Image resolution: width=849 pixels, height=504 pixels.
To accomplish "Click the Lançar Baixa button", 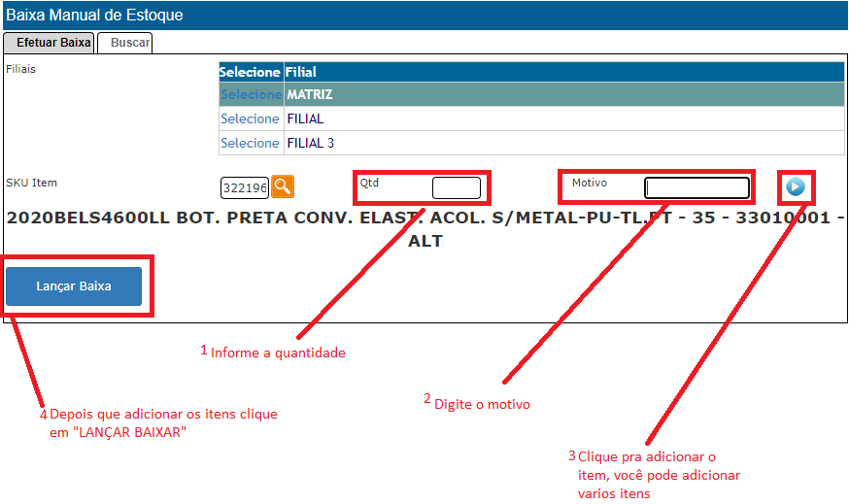I will (x=74, y=286).
